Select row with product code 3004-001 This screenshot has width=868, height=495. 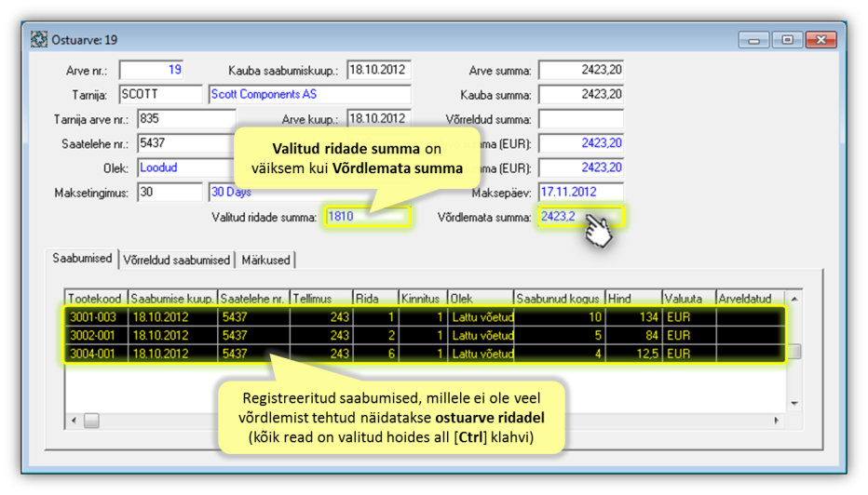[96, 354]
